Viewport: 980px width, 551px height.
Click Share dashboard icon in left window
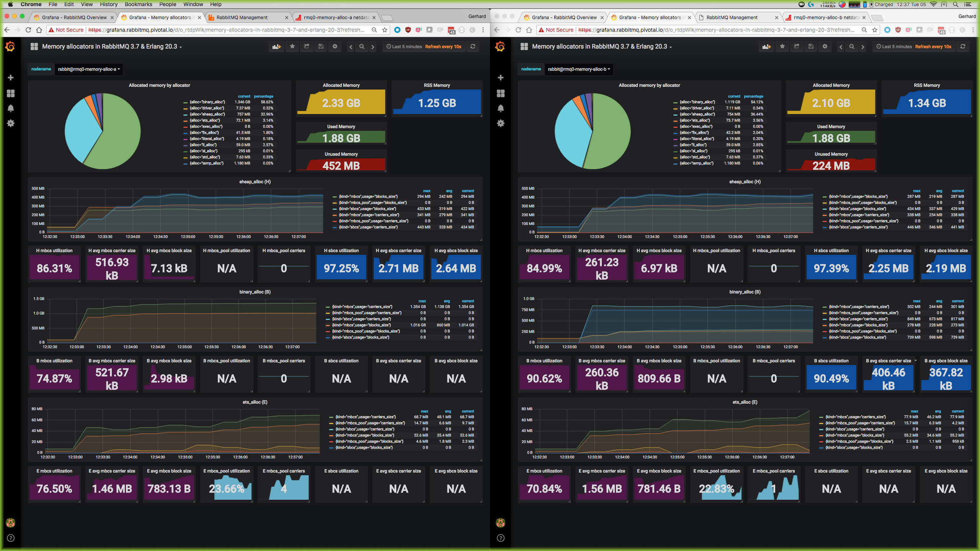coord(307,47)
